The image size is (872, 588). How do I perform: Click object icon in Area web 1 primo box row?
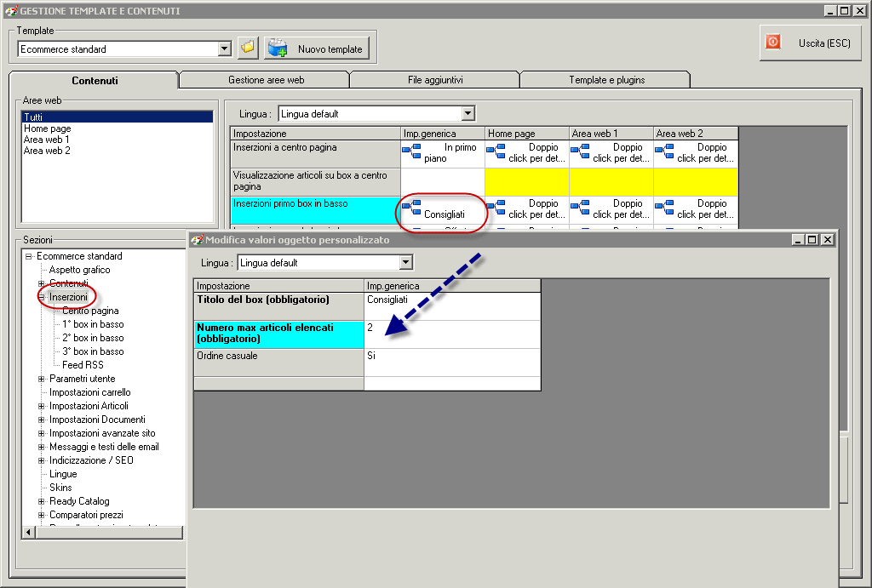tap(580, 206)
